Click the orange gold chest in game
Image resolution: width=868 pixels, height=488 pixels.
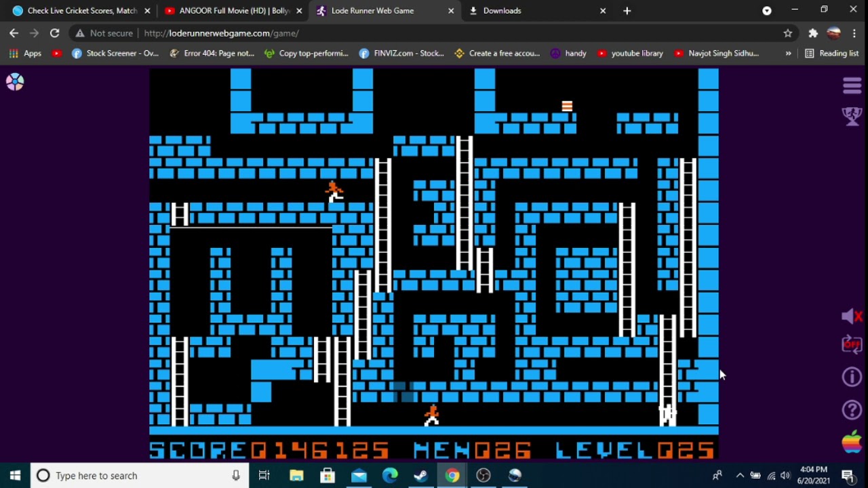coord(567,106)
